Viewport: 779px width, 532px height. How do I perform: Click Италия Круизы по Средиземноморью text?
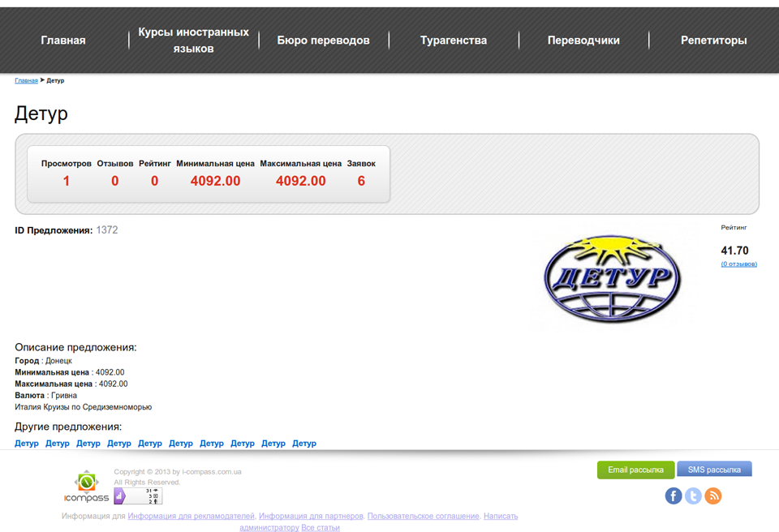[x=83, y=407]
